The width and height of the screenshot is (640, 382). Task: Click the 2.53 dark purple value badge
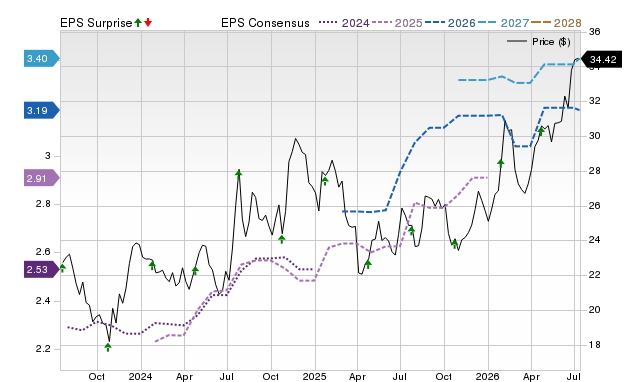[x=42, y=270]
